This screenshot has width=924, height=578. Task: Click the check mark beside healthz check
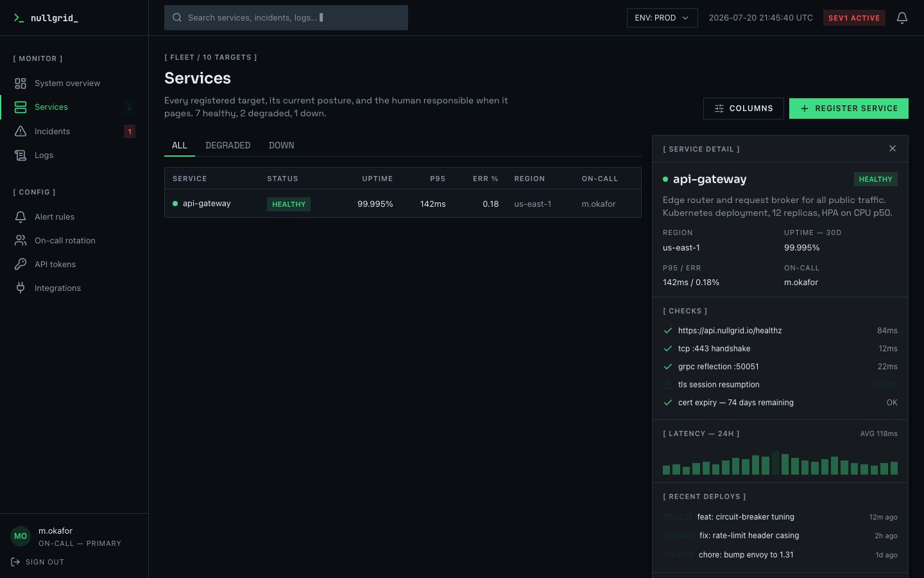(x=668, y=331)
